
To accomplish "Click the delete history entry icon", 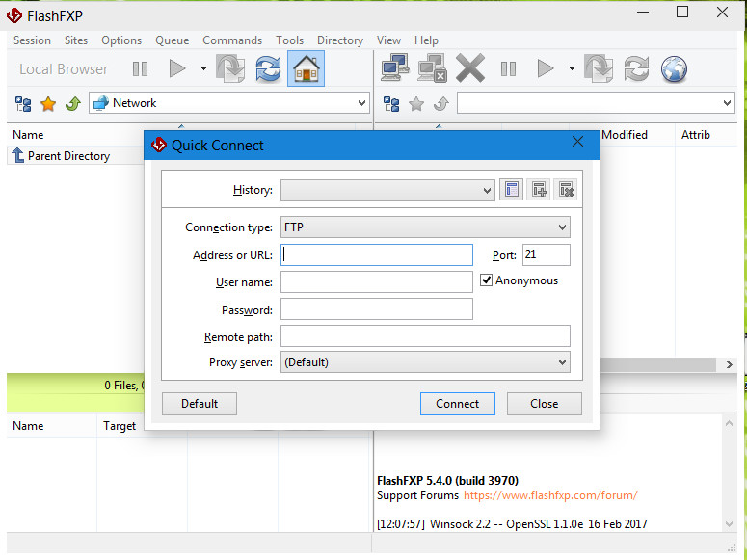I will [x=566, y=189].
